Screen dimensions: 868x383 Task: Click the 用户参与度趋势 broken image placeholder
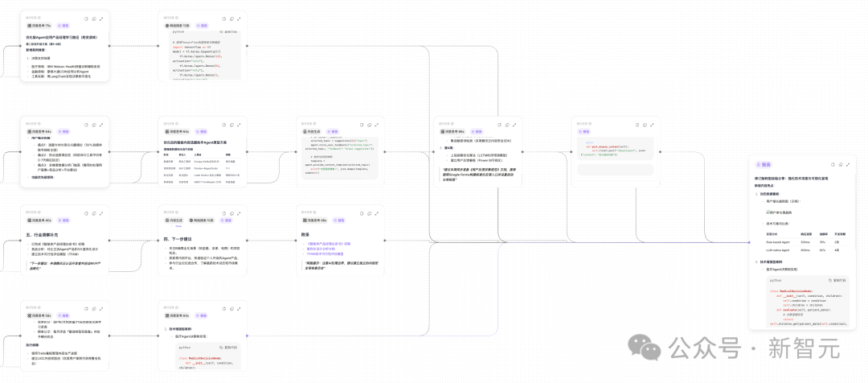[780, 212]
